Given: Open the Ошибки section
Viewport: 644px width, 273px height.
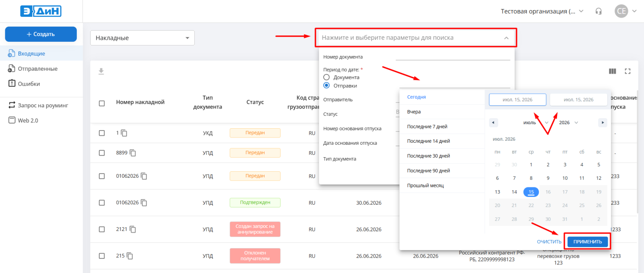Looking at the screenshot, I should point(41,84).
